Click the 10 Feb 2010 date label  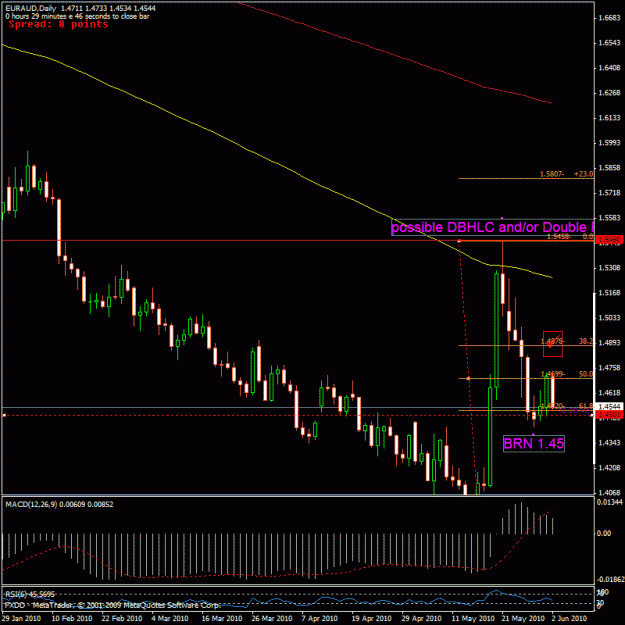pyautogui.click(x=72, y=619)
